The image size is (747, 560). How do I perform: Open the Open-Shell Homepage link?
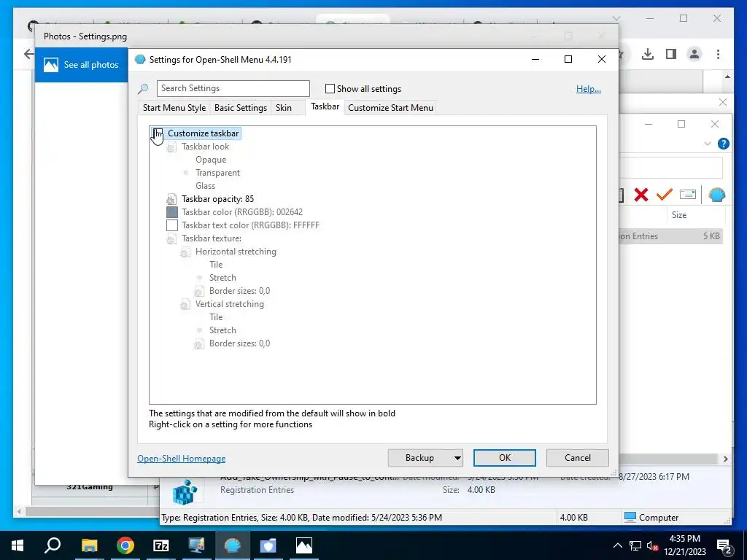(182, 459)
